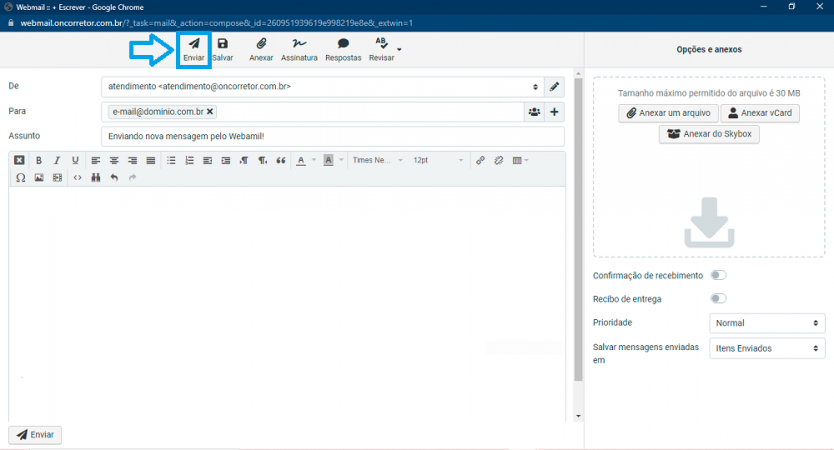Open the De sender dropdown
This screenshot has width=834, height=450.
(x=323, y=87)
